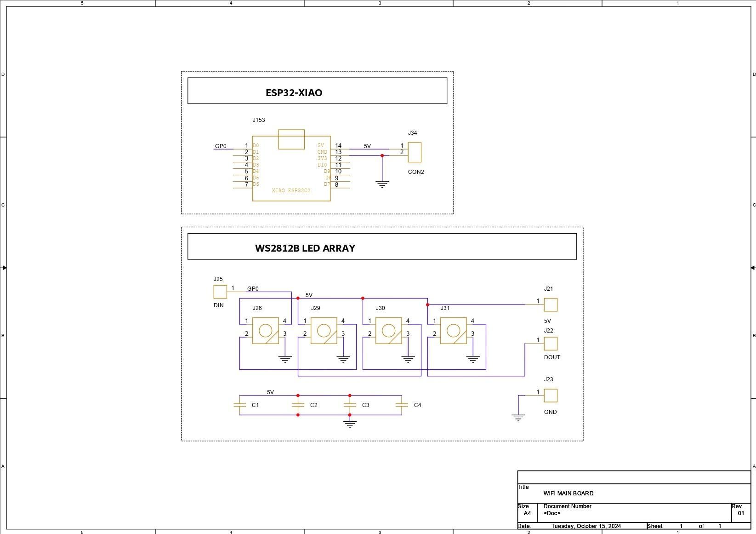Click ground symbol at J31 pin 3

click(473, 360)
